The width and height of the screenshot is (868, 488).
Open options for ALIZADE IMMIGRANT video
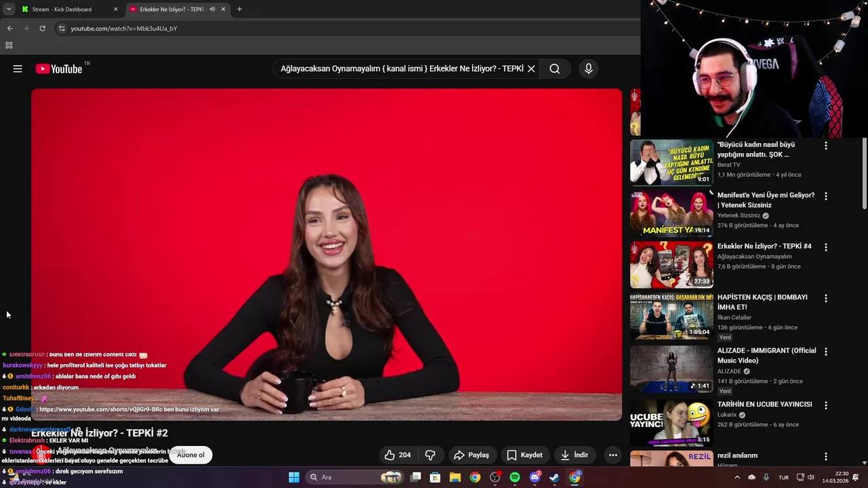pos(826,352)
